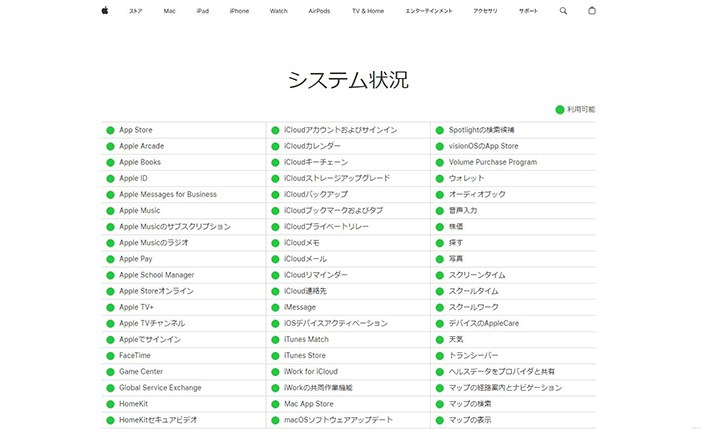Open the shopping bag icon
The image size is (701, 429).
[x=591, y=10]
